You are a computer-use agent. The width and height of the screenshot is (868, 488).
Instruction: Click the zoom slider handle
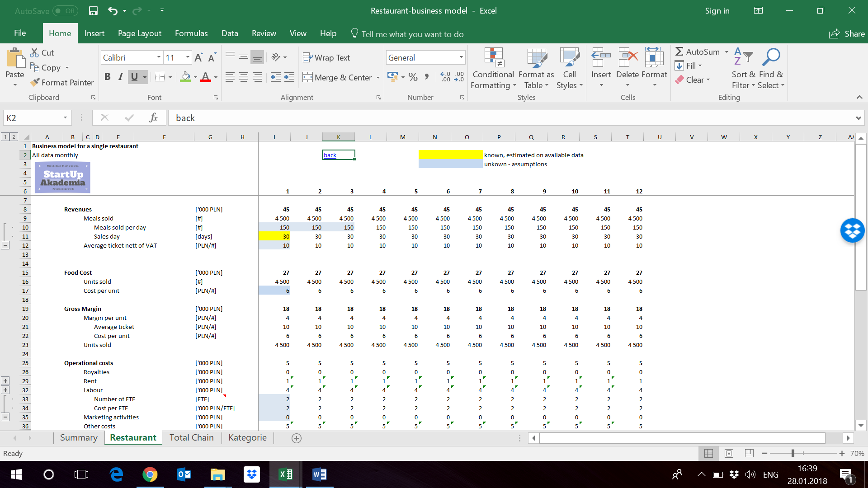tap(793, 453)
